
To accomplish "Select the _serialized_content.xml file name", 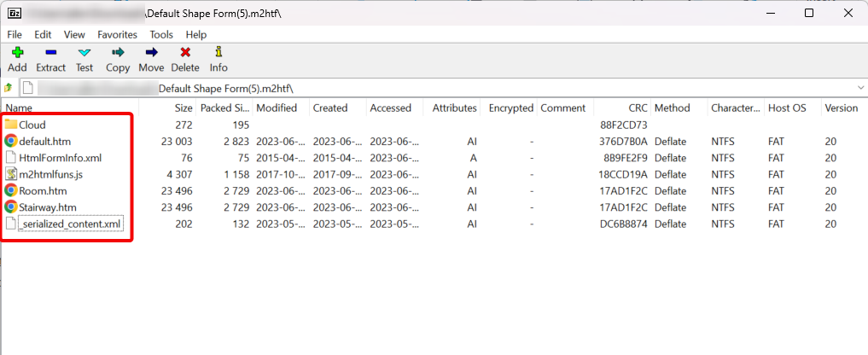I will 70,224.
